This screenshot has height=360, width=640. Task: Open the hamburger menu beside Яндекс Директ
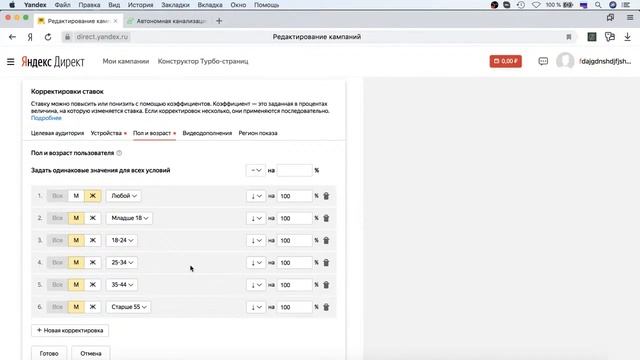pos(11,62)
